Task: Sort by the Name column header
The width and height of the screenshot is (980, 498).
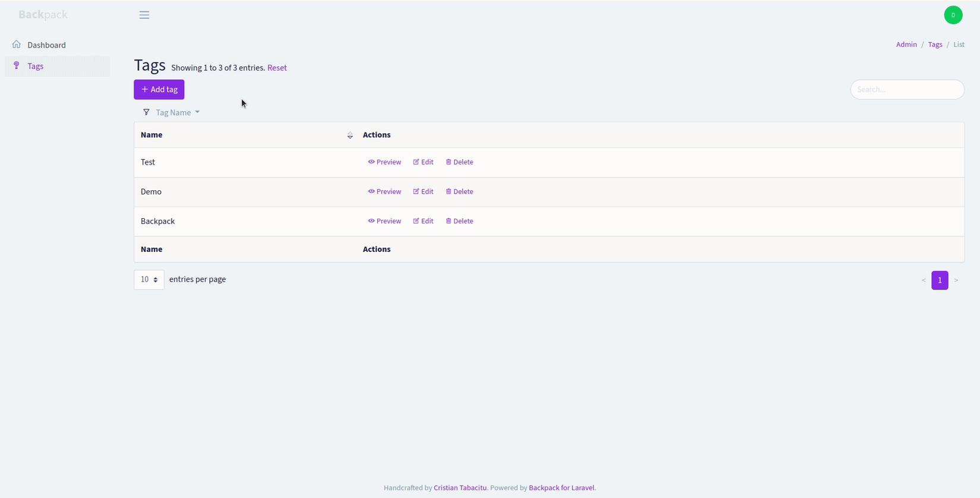Action: click(x=245, y=135)
